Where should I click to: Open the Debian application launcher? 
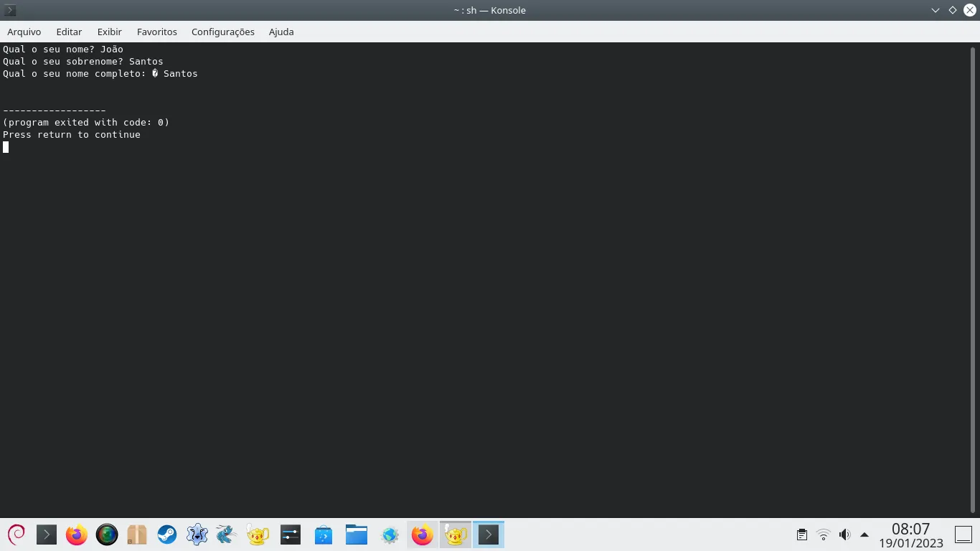coord(16,534)
